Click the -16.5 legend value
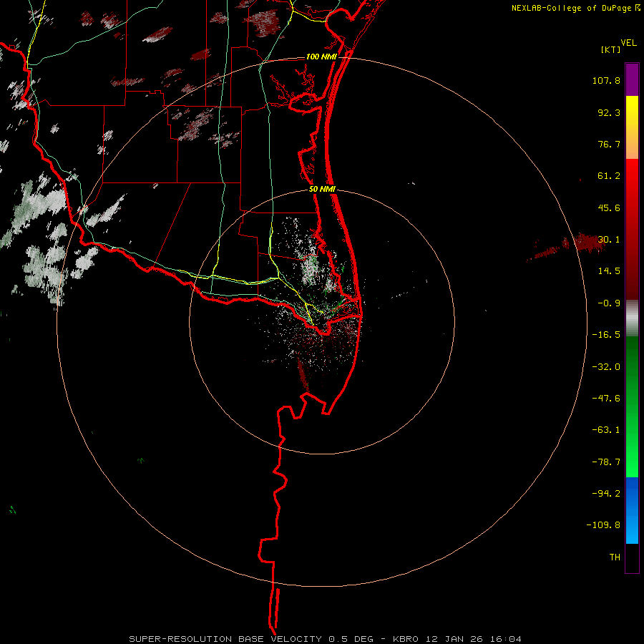Viewport: 644px width, 644px height. (x=606, y=335)
